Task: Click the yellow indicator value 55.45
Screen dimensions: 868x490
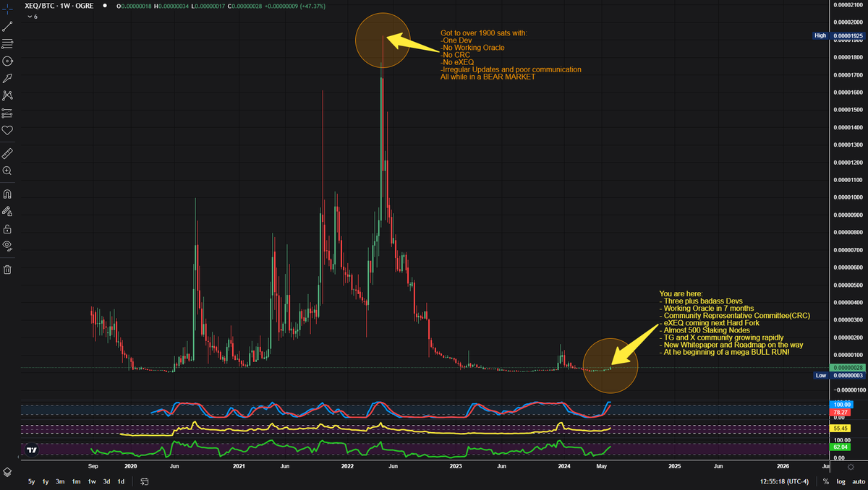Action: [840, 429]
